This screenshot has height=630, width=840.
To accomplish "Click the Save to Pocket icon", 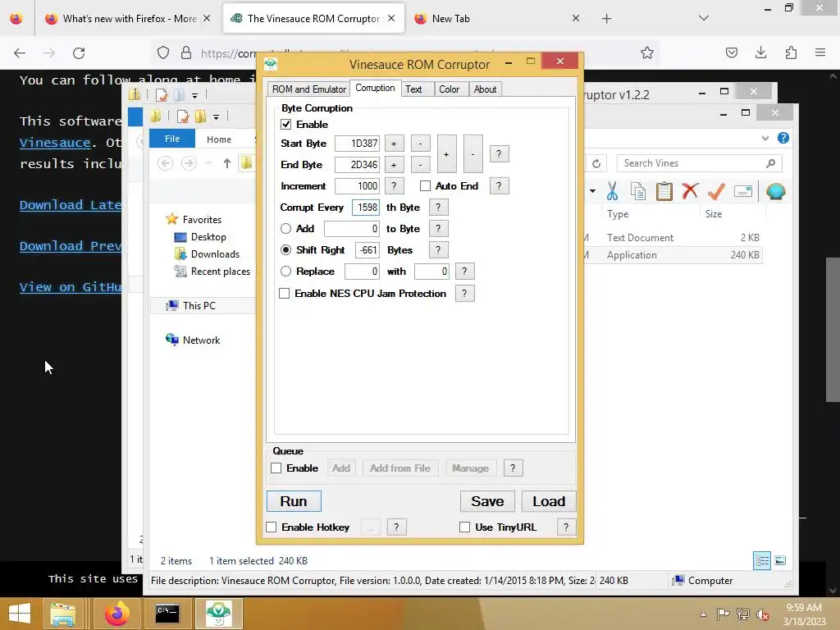I will [731, 52].
